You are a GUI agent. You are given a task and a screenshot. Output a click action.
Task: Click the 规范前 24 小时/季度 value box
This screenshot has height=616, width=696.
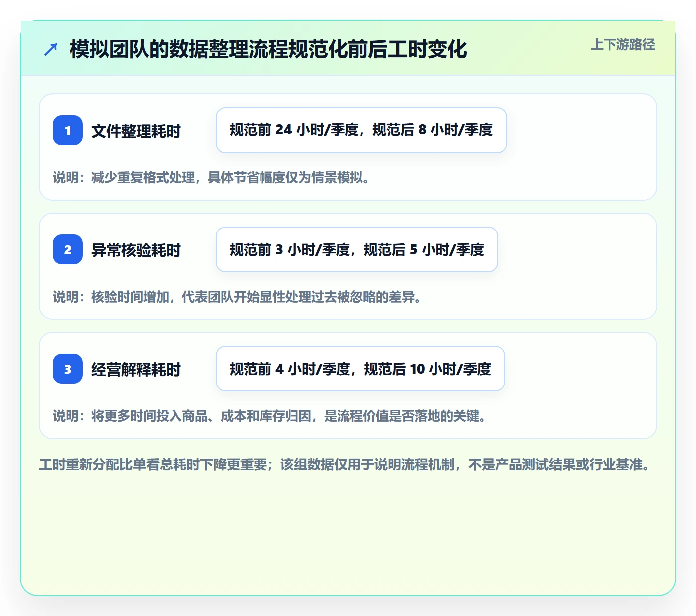tap(361, 130)
